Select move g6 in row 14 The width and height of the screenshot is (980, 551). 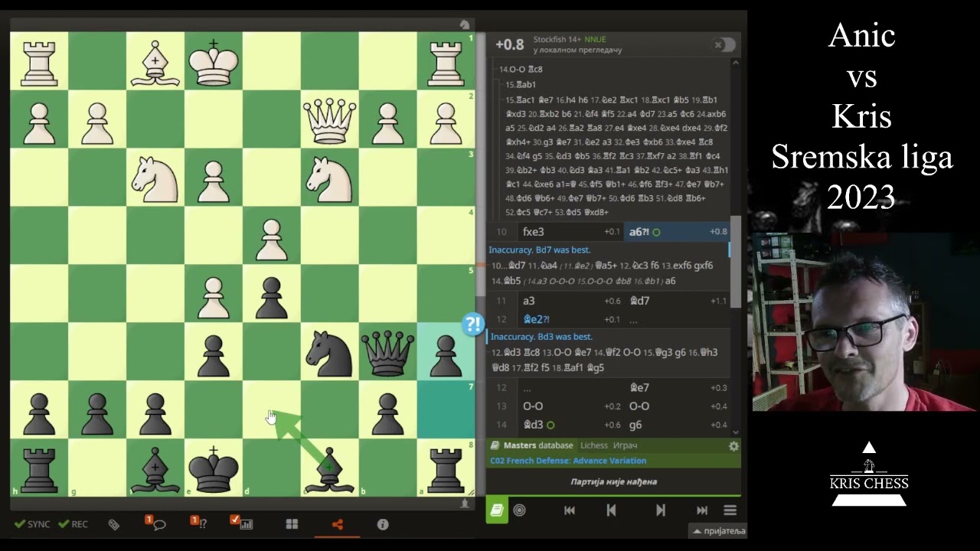pos(677,425)
